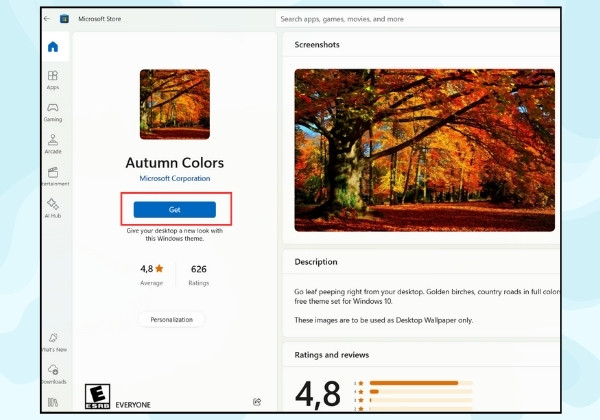600x420 pixels.
Task: Open the Apps sidebar section
Action: coord(53,80)
